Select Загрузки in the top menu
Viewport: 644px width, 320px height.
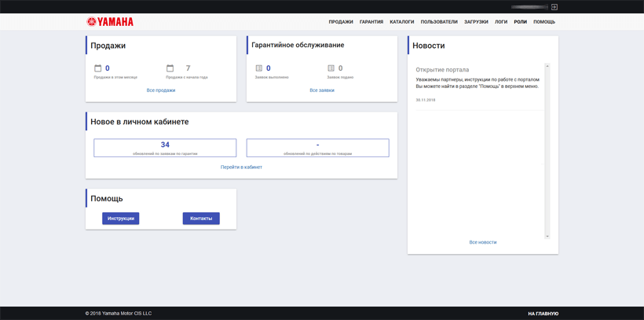(x=476, y=22)
